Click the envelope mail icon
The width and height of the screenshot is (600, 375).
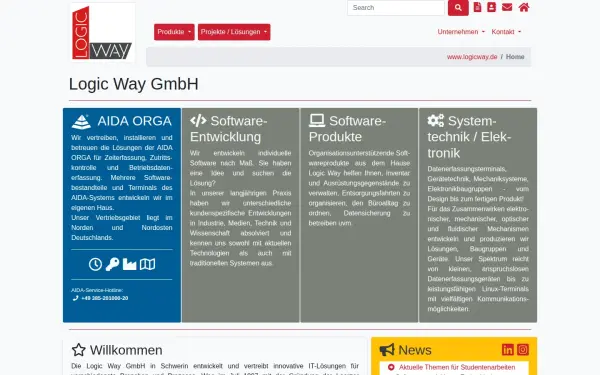507,7
